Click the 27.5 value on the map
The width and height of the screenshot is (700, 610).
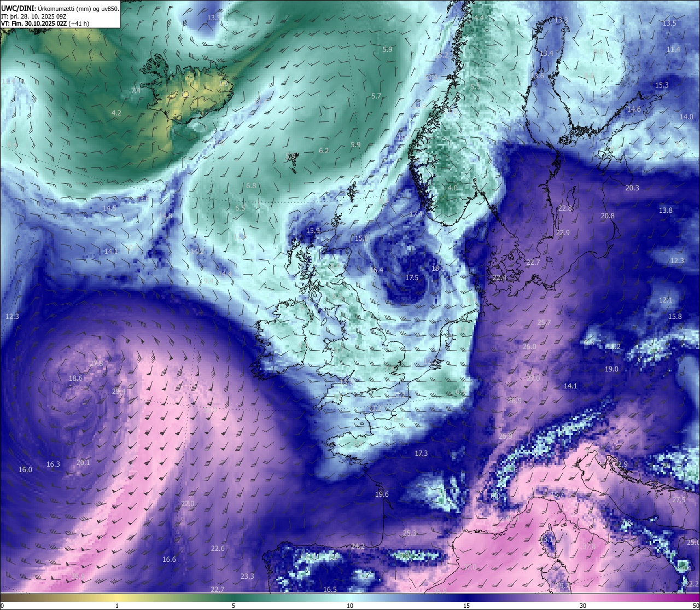(679, 501)
